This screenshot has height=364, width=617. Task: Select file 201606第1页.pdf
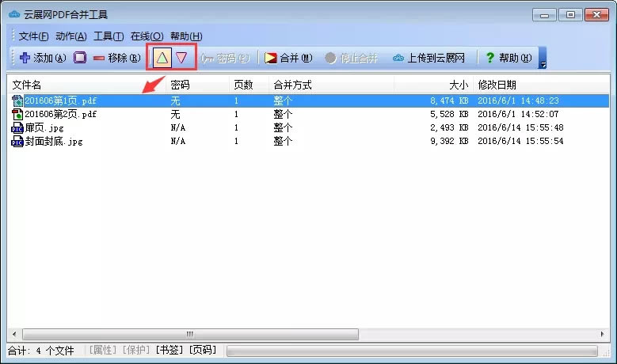pyautogui.click(x=61, y=100)
